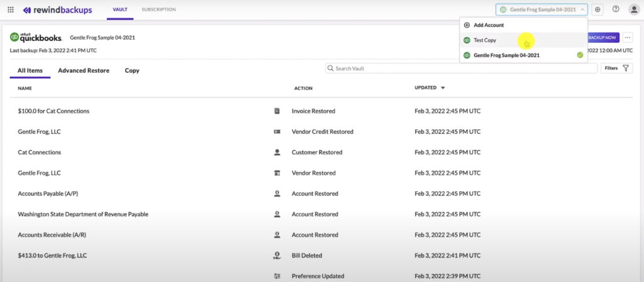
Task: Sort by Updated column arrow
Action: pos(443,88)
